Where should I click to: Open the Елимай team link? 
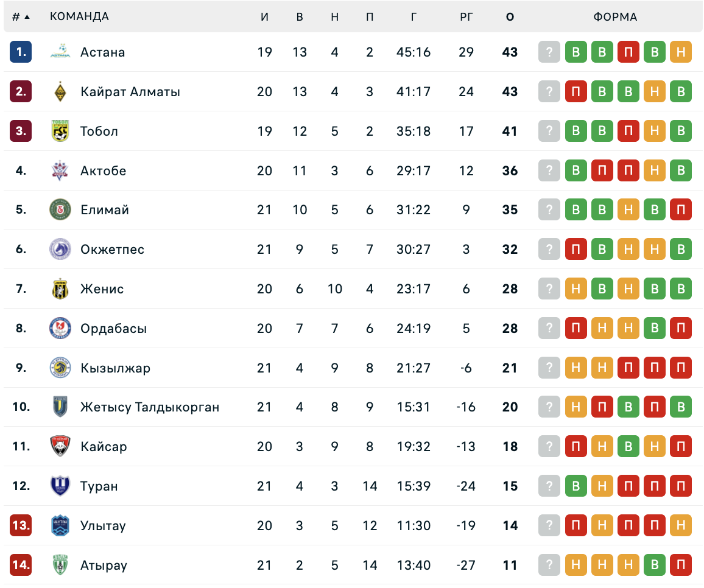[x=105, y=209]
